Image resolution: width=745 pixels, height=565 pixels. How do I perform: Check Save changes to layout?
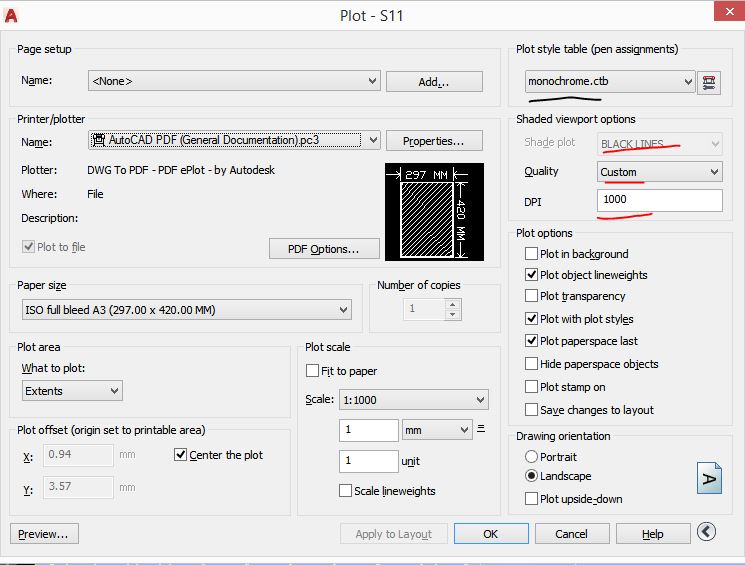click(531, 410)
